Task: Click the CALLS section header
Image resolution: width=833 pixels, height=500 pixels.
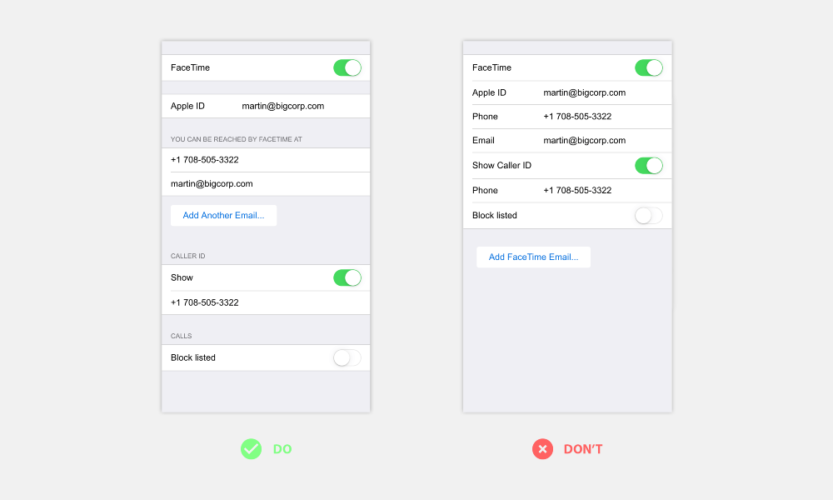Action: pos(181,336)
